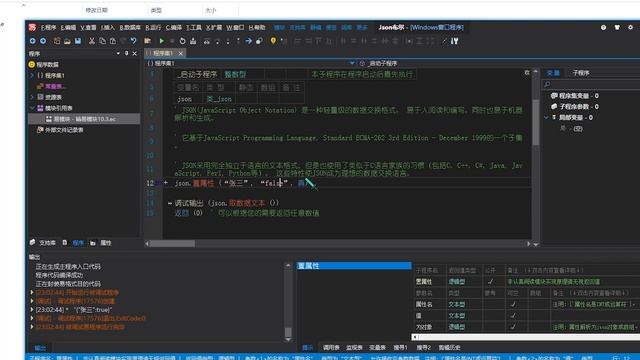
Task: Switch to the 变量 tab in right panel
Action: [553, 73]
